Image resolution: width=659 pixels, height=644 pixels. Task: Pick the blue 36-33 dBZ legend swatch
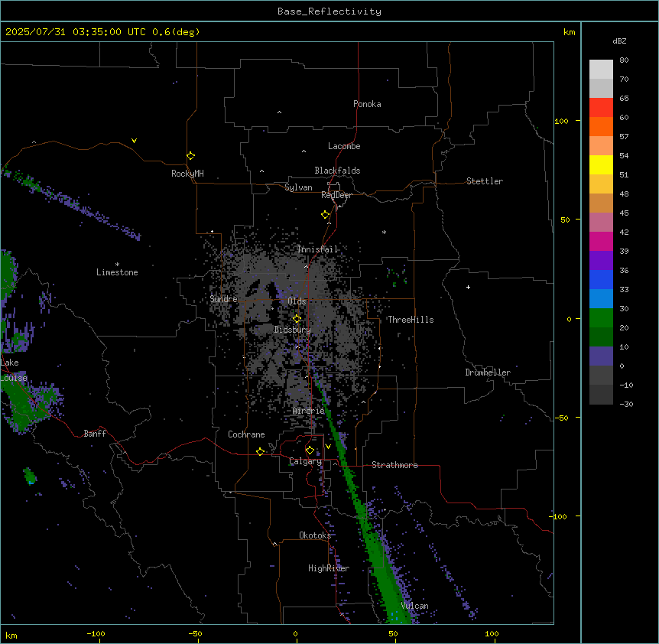coord(601,279)
